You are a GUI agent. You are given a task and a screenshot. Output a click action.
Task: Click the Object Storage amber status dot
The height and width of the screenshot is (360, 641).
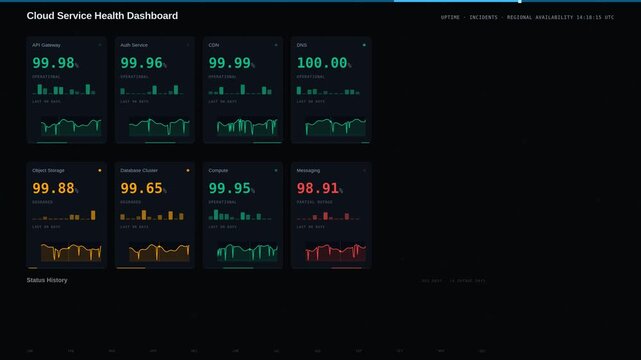[100, 170]
